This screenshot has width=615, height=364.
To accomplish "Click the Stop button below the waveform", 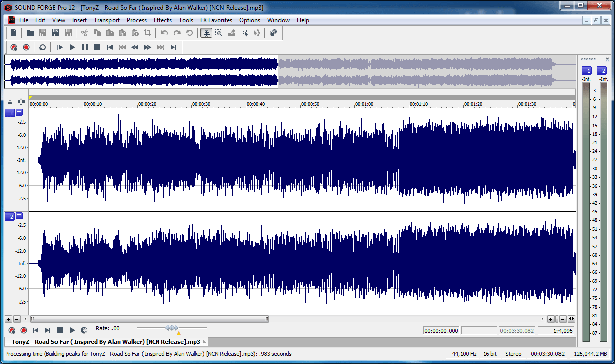I will (x=60, y=330).
